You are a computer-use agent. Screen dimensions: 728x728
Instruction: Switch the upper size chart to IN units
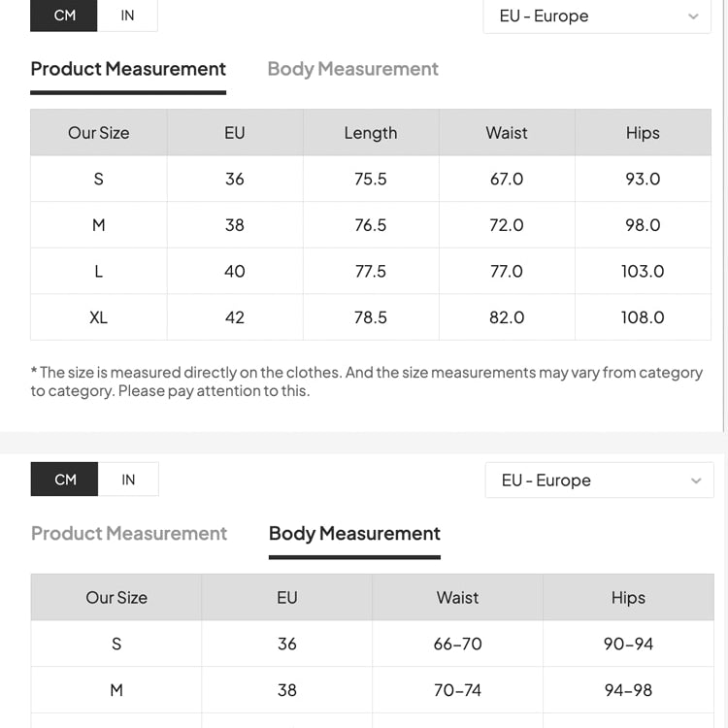128,16
